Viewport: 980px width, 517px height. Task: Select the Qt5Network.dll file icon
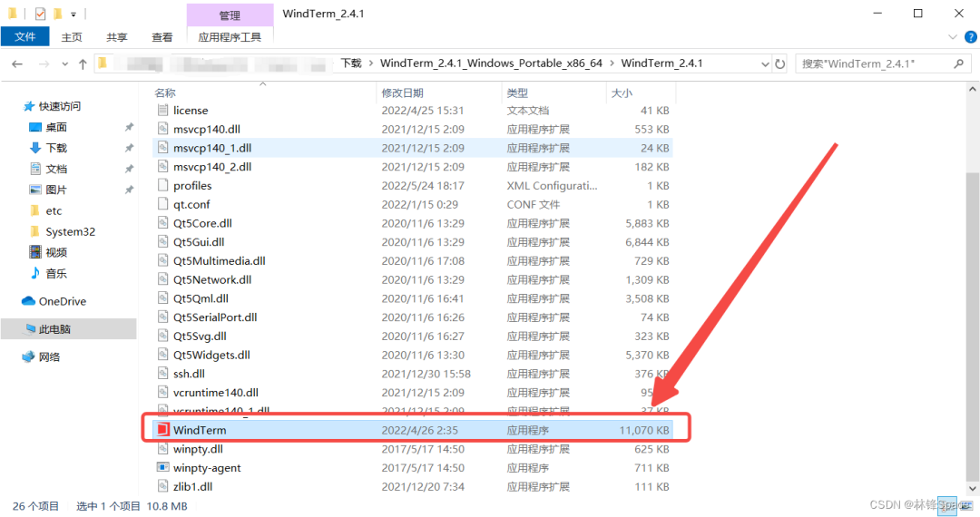click(x=162, y=279)
